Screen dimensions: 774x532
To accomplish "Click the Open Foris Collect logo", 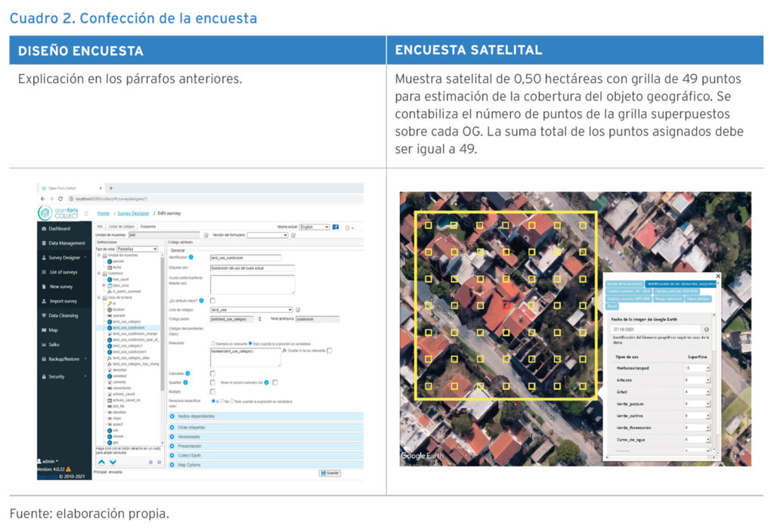I will point(58,213).
